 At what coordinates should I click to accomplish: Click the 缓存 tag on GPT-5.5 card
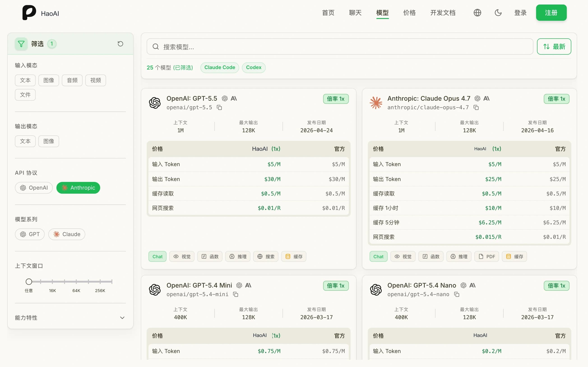294,257
